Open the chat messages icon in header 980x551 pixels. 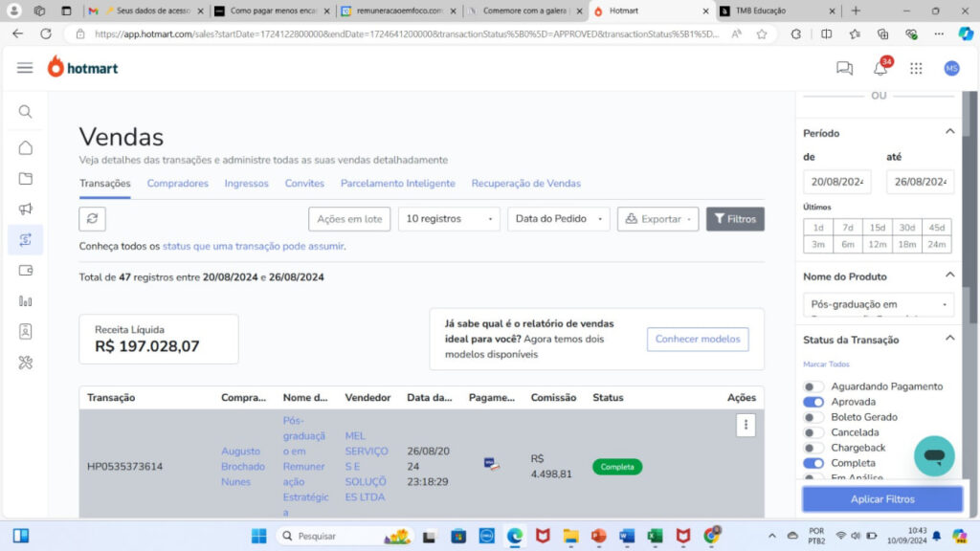844,68
